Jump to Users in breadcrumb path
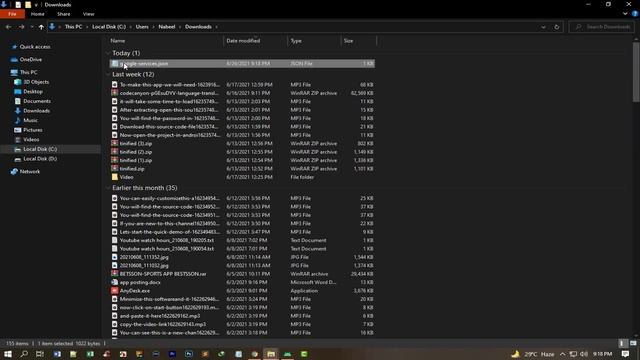 [142, 27]
